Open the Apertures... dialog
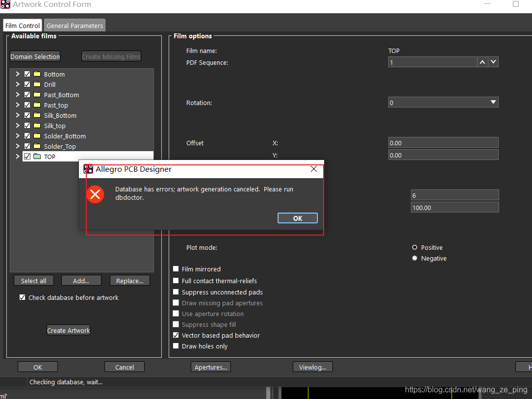The image size is (532, 399). (x=211, y=367)
